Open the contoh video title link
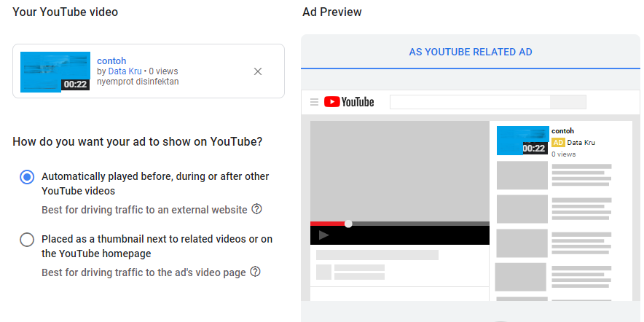 (x=111, y=61)
